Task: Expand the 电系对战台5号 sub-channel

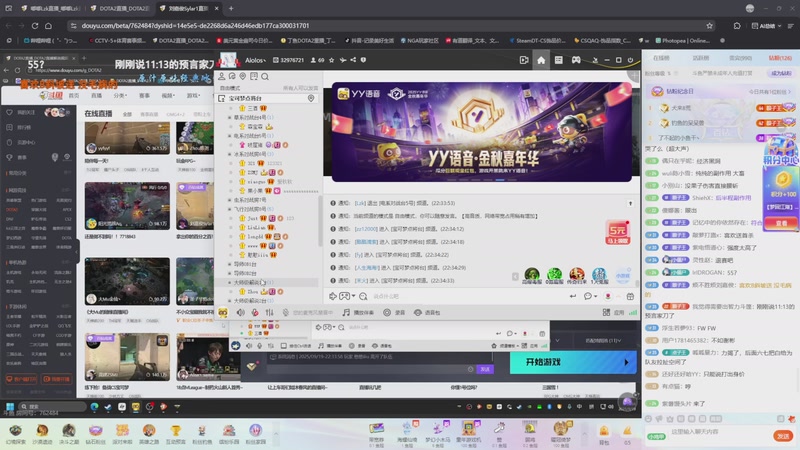Action: pos(230,136)
